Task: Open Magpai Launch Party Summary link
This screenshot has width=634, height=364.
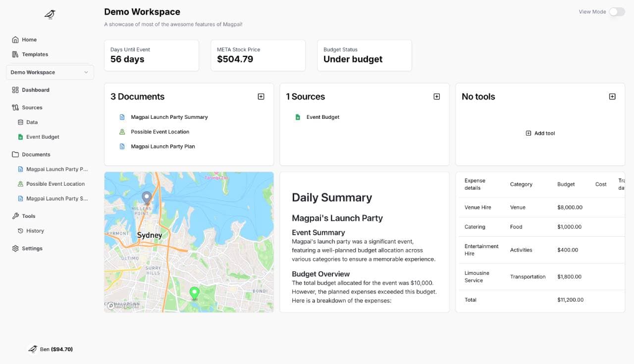Action: 169,117
